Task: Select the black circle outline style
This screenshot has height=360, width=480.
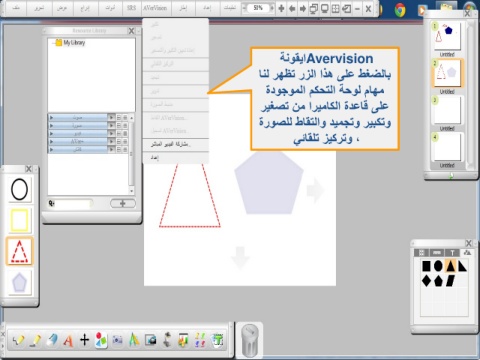Action: click(19, 189)
